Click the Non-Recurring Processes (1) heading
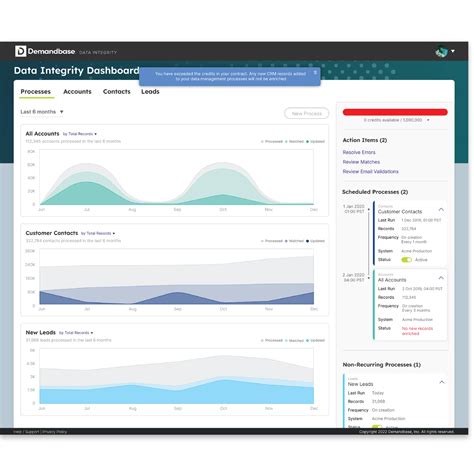Screen dimensions: 474x474 coord(382,365)
